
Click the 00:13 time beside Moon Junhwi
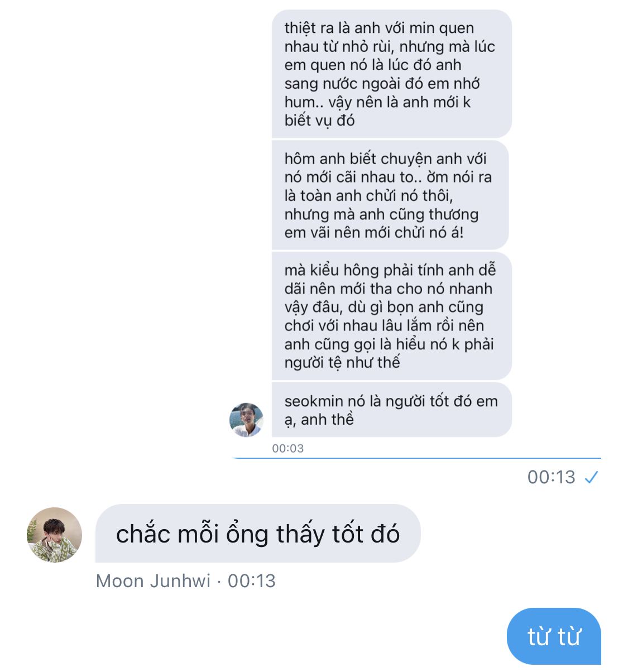coord(252,581)
